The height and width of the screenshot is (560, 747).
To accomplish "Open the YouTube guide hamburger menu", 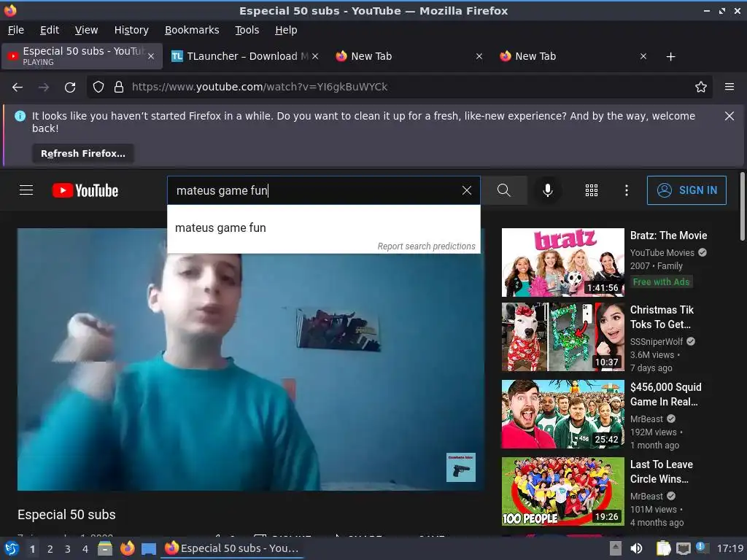I will [26, 190].
